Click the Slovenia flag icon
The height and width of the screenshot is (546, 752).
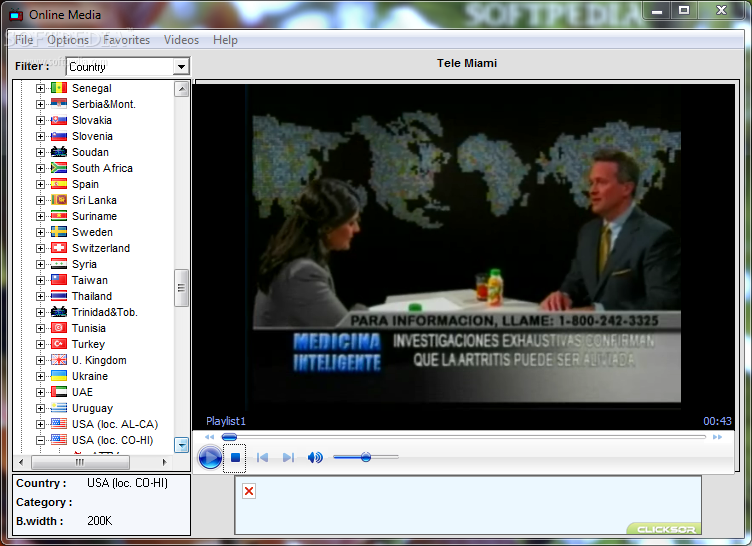(59, 136)
